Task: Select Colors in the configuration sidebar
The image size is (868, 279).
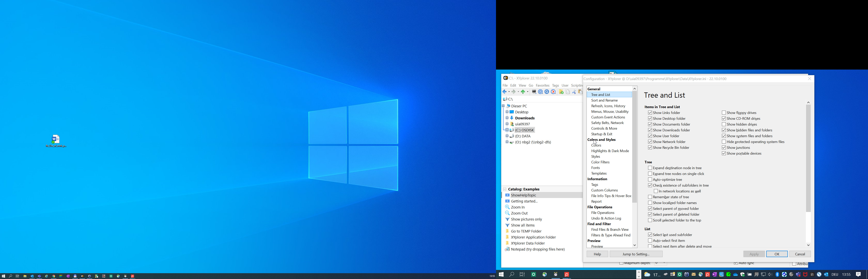Action: click(596, 145)
